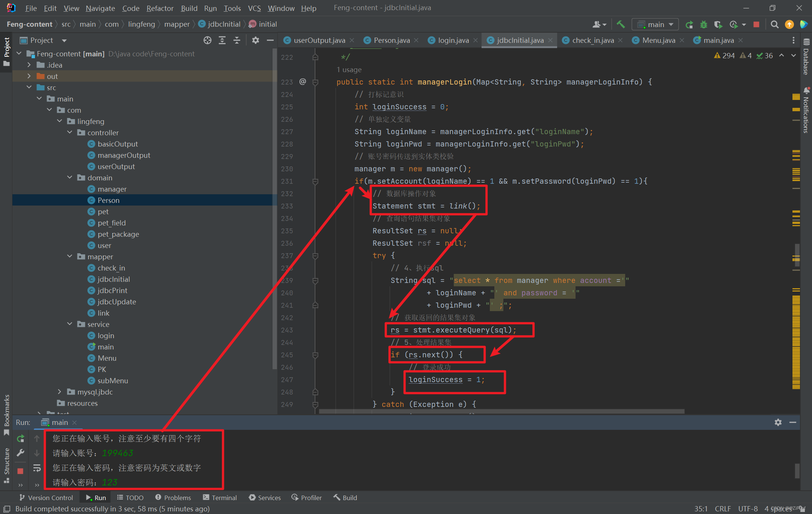Screen dimensions: 812x514
Task: Click Select Opened File target icon
Action: [208, 40]
